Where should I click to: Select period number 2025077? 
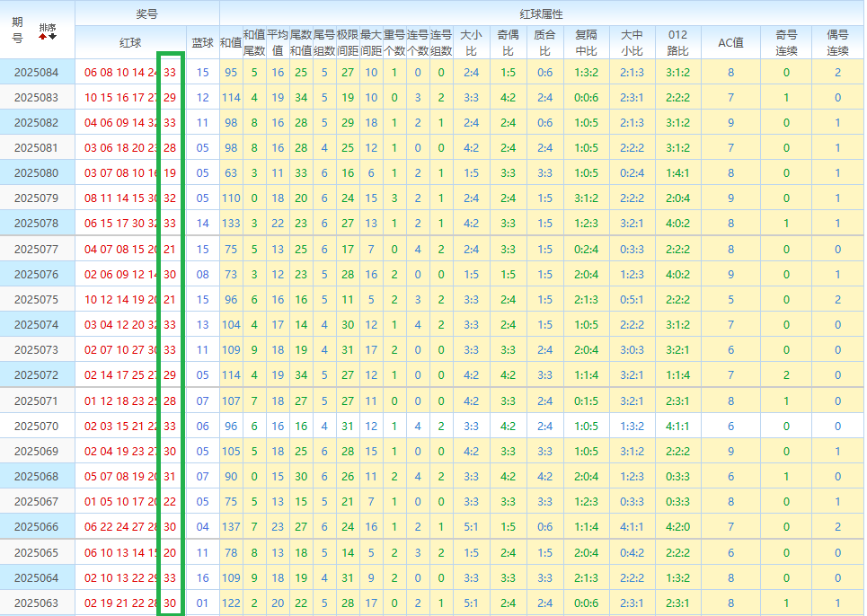(37, 249)
